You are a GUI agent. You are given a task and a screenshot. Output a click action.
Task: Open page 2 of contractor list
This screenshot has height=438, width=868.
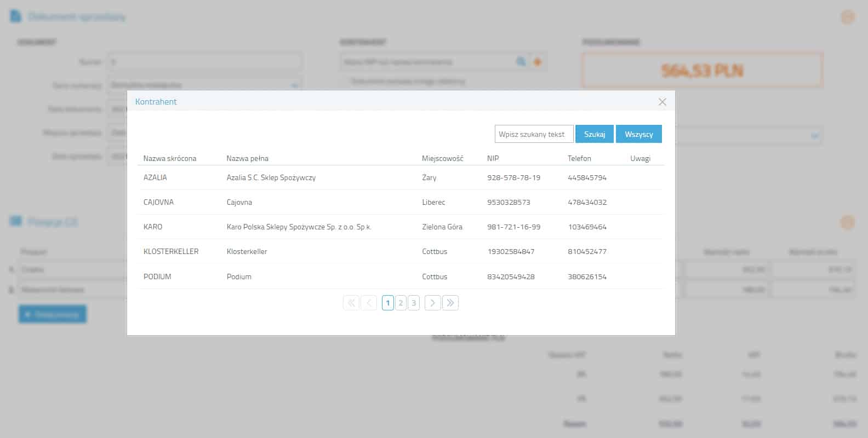click(x=401, y=303)
